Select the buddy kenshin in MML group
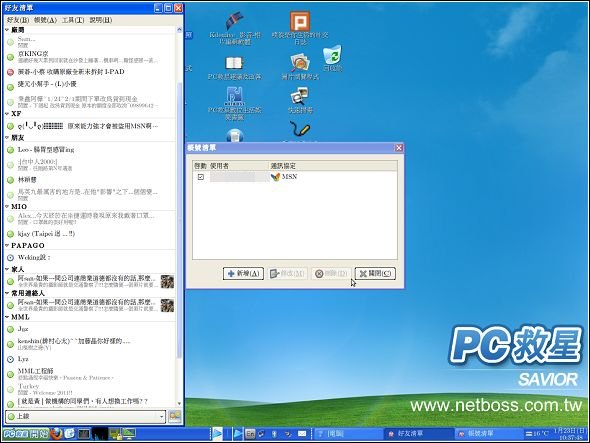Screen dimensions: 590x443 coord(90,344)
